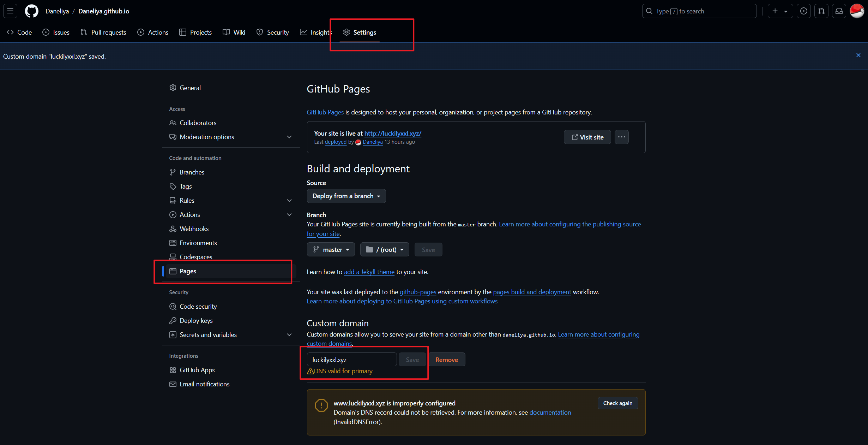Click the GitHub Pages documentation link
Viewport: 868px width, 445px height.
pyautogui.click(x=325, y=112)
